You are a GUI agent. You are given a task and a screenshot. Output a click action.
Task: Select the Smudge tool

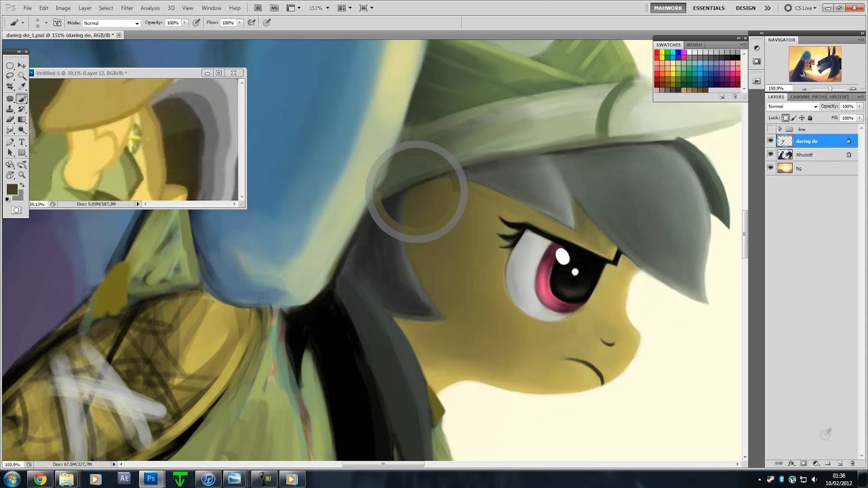pos(9,129)
